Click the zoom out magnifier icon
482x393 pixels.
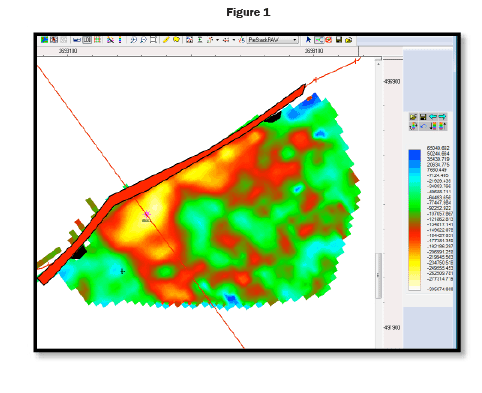pyautogui.click(x=143, y=40)
